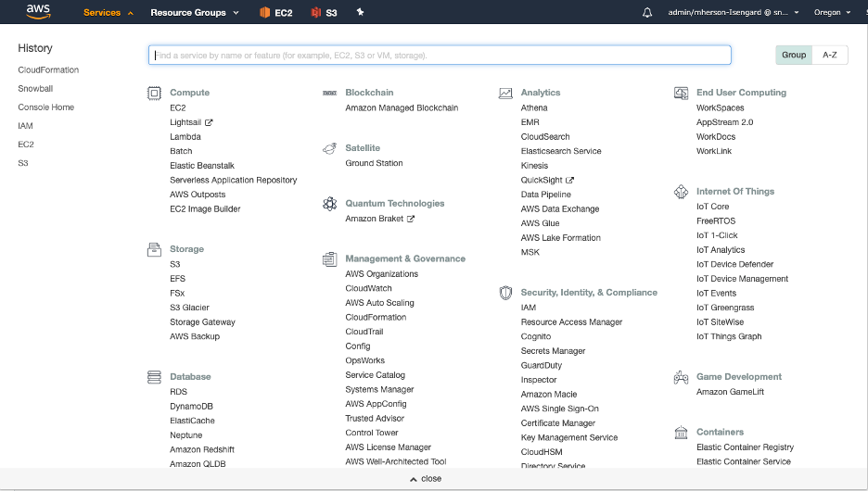Click the Internet Of Things icon
The width and height of the screenshot is (868, 491).
[681, 192]
